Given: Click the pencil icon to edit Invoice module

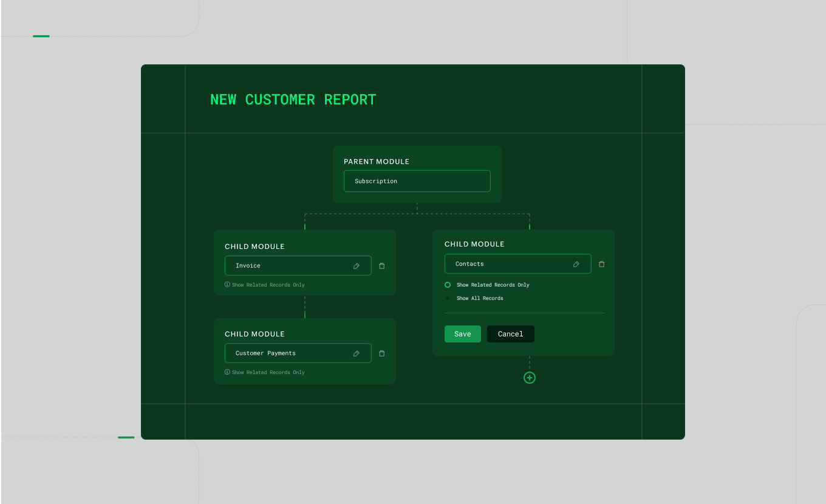Looking at the screenshot, I should (x=357, y=265).
